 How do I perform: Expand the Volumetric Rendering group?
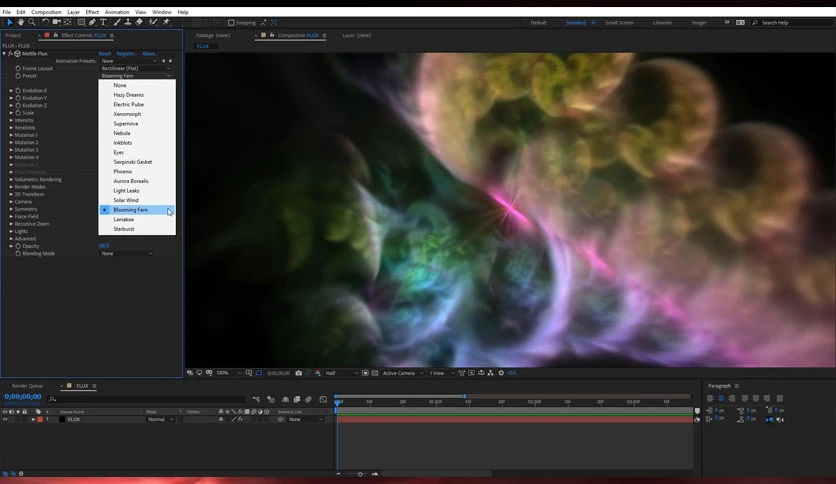[11, 180]
